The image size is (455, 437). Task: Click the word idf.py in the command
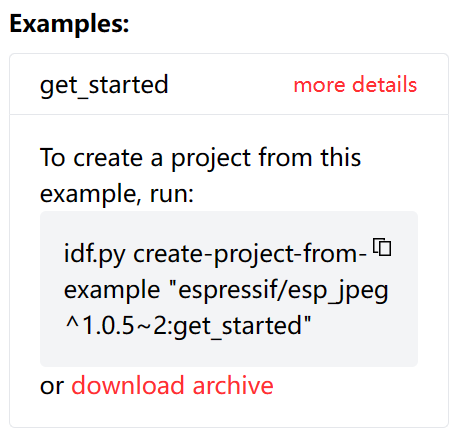pyautogui.click(x=95, y=255)
